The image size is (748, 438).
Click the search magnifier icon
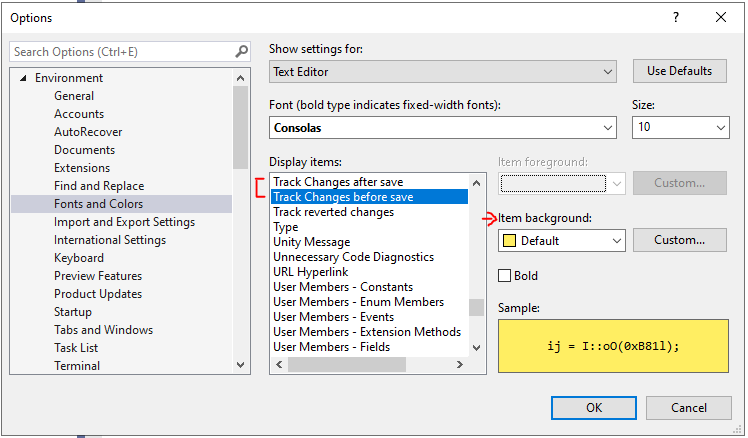point(242,51)
